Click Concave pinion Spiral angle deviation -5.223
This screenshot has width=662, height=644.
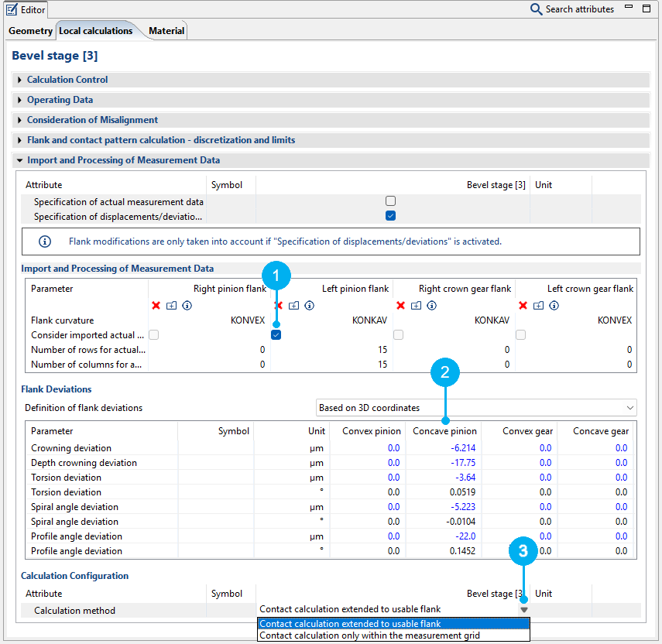coord(463,507)
